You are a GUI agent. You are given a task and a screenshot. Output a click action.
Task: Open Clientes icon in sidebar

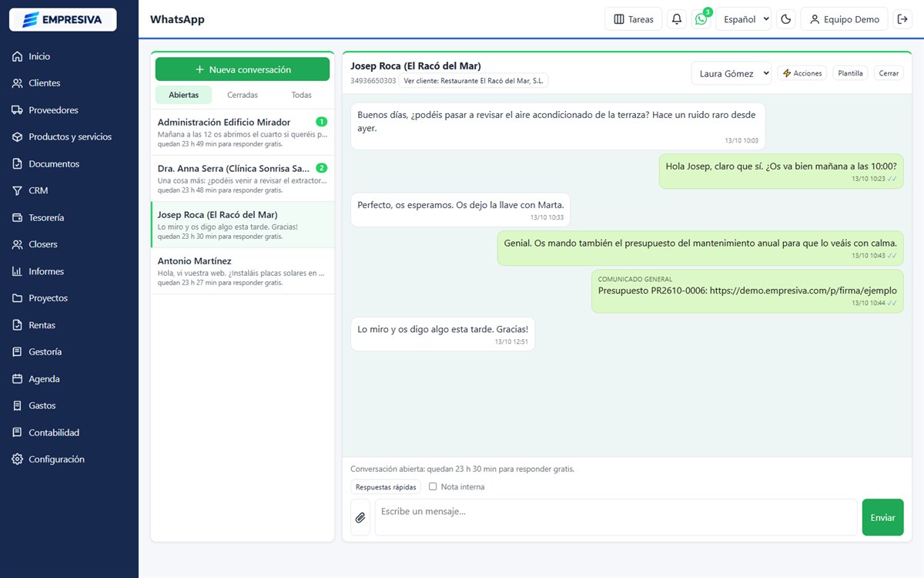pos(17,83)
